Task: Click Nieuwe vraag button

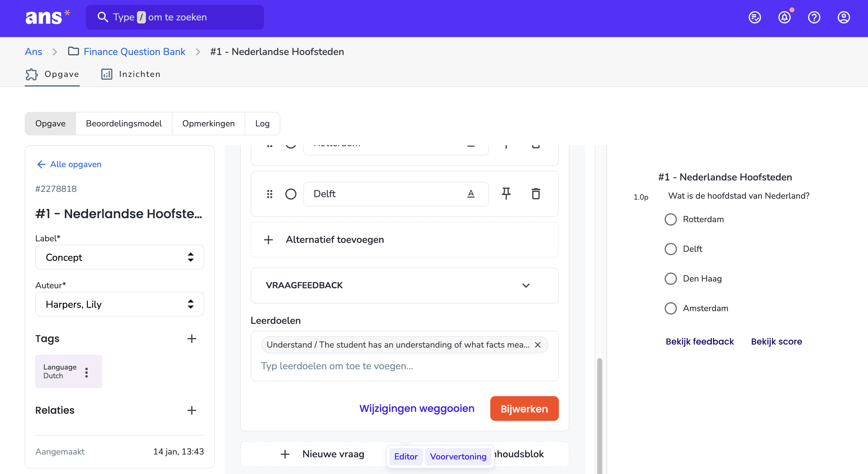Action: (321, 454)
